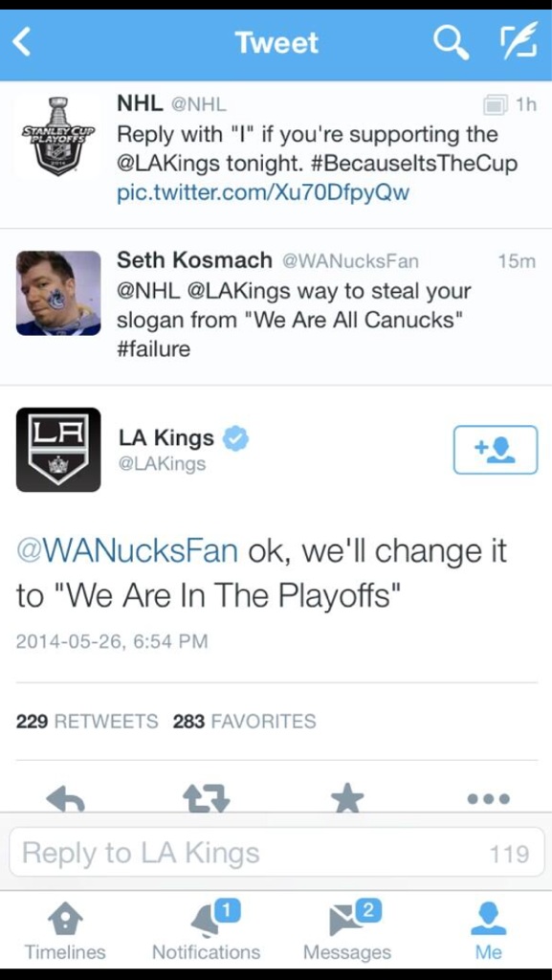Follow LA Kings with the add-user button

pos(496,450)
